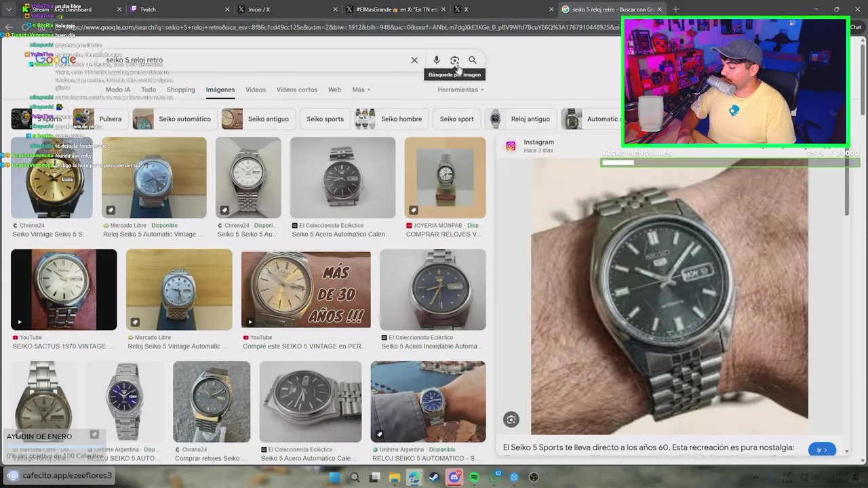Viewport: 868px width, 488px height.
Task: Expand the Herramientas tools dropdown
Action: [460, 89]
